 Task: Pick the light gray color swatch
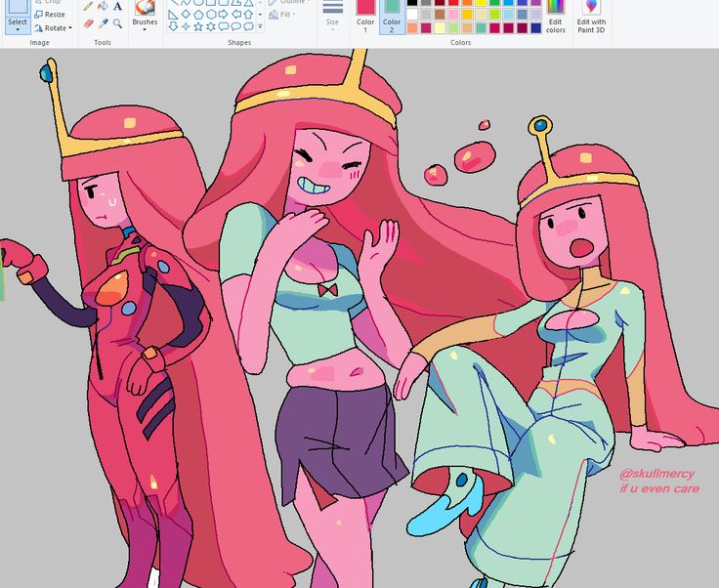point(426,15)
